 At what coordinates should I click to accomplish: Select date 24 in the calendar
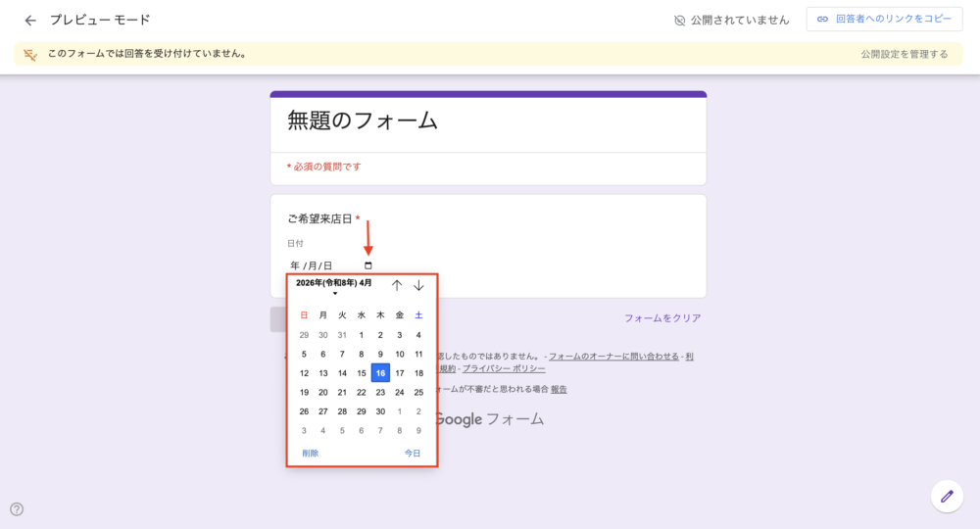(400, 392)
